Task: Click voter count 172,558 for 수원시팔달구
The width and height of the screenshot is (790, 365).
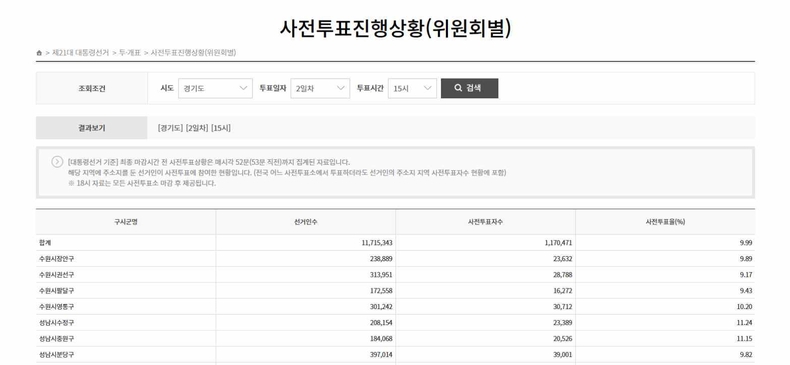Action: click(x=381, y=291)
